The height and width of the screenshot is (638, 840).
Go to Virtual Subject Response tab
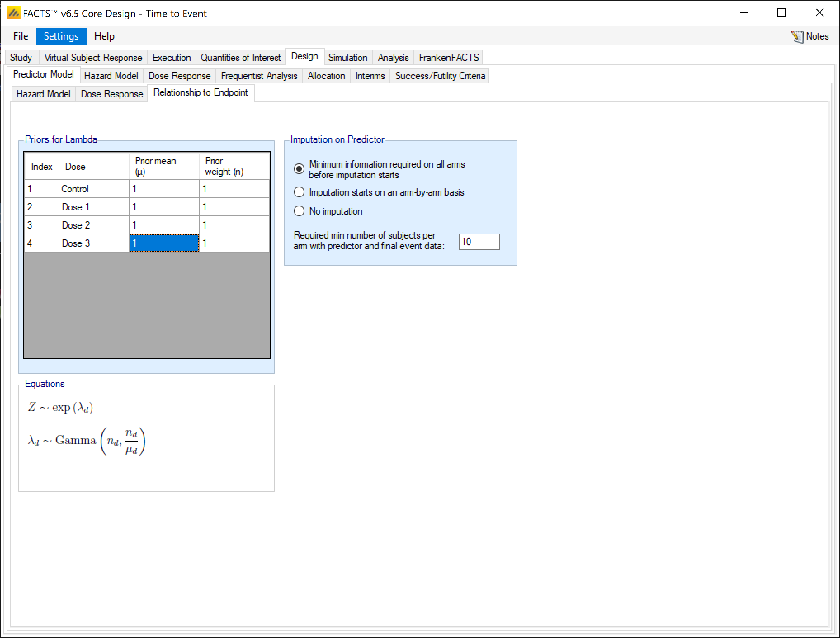coord(93,58)
